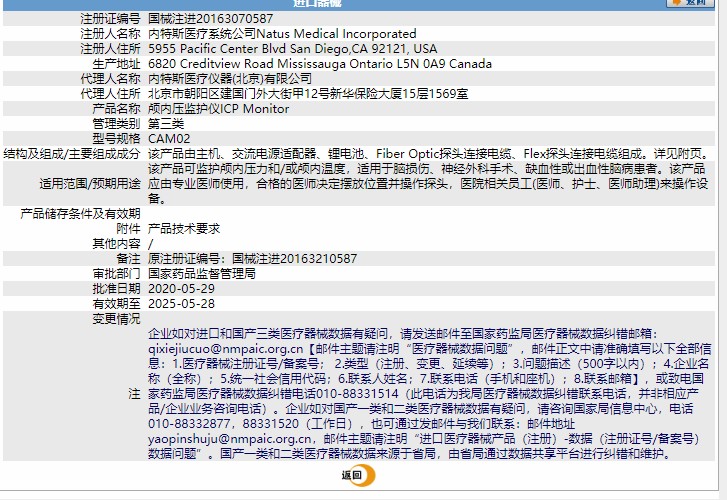Click the email qixiejiucuo@nmpaic.org.cn
Viewport: 727px width, 500px height.
pos(225,349)
